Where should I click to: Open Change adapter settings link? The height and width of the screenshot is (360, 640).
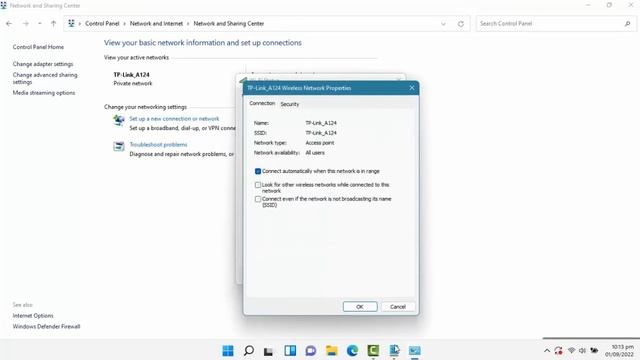43,64
